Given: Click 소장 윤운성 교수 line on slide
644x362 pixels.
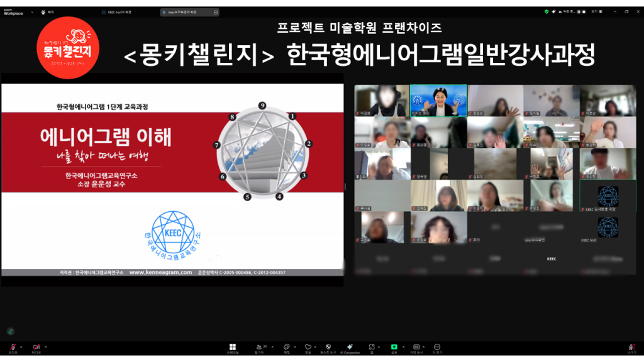Looking at the screenshot, I should coord(101,184).
